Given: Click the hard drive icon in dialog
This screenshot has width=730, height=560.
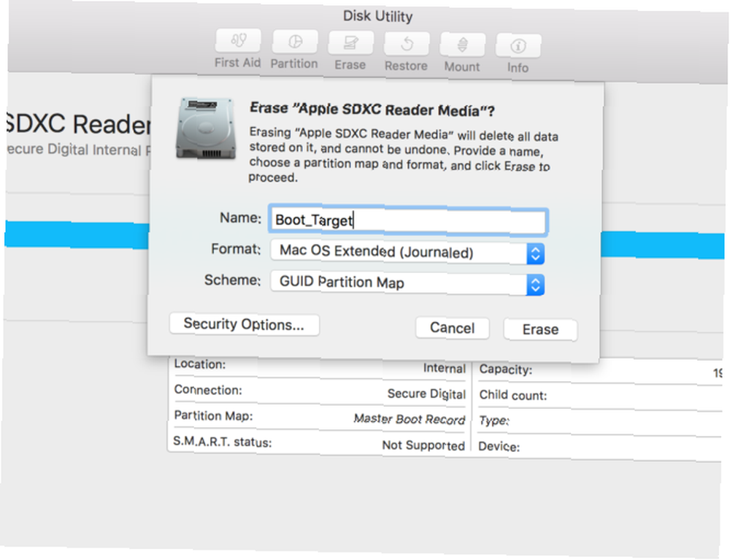Looking at the screenshot, I should pyautogui.click(x=205, y=128).
